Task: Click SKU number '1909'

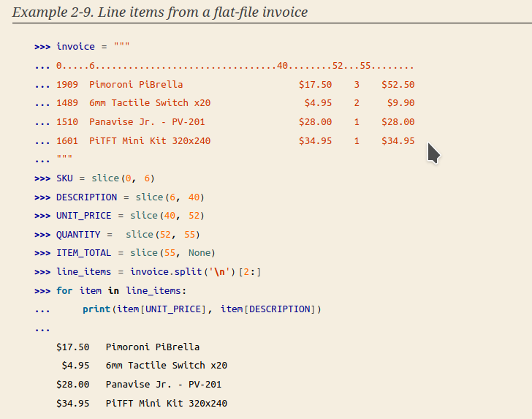Action: [67, 85]
